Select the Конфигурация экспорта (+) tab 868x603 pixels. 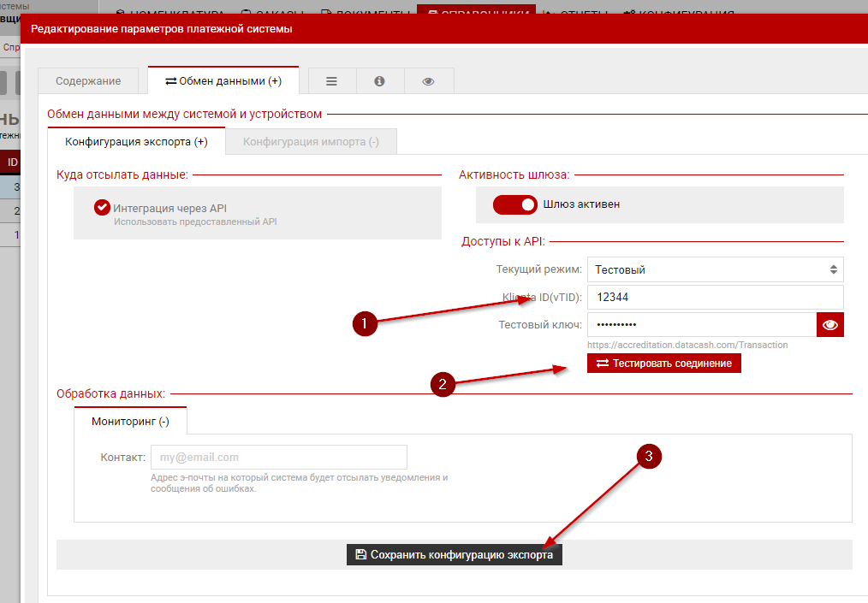click(x=136, y=141)
